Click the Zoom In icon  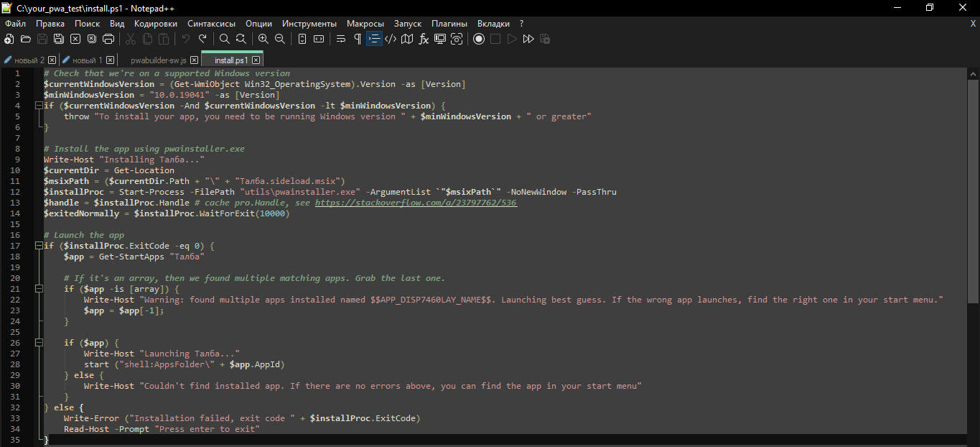point(263,39)
